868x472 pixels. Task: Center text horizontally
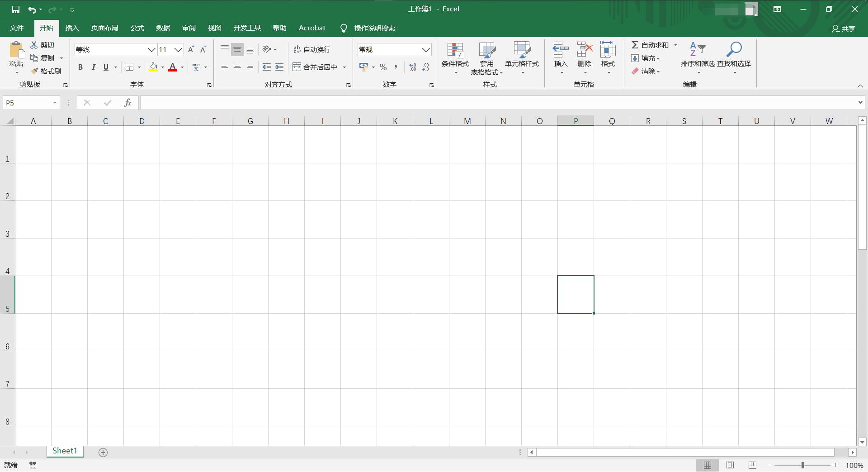237,67
